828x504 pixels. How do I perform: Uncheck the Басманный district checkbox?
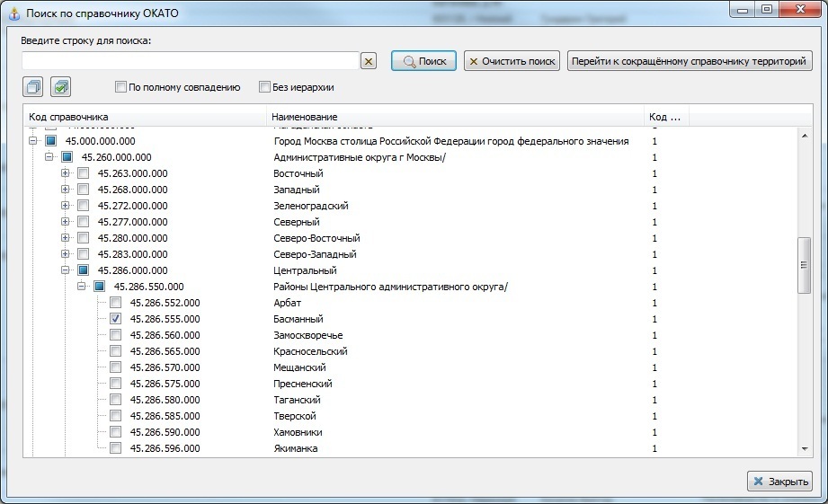[115, 319]
